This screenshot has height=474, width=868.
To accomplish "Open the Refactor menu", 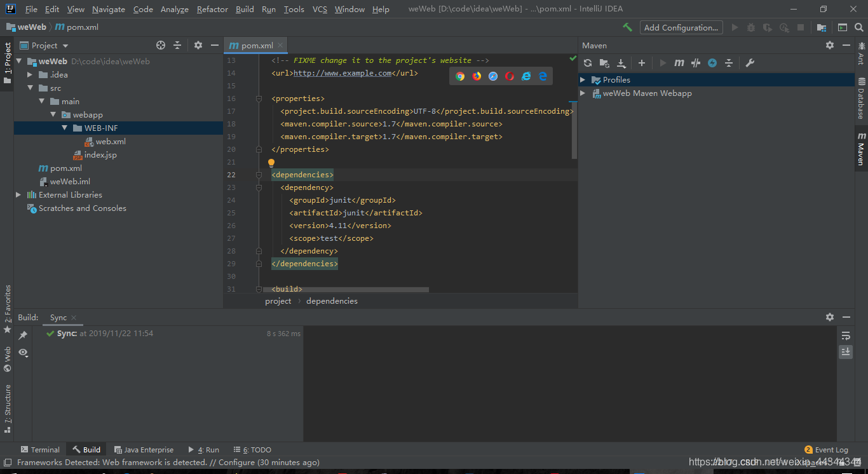I will 212,9.
